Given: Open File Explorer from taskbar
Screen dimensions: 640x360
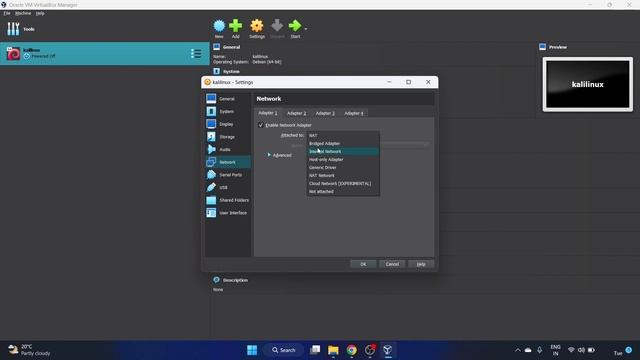Looking at the screenshot, I should point(333,350).
